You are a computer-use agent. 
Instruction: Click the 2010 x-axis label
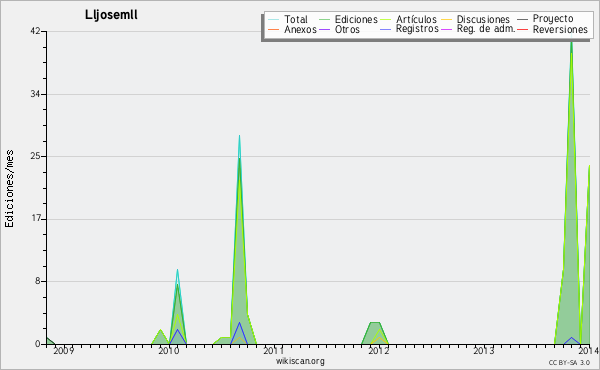tap(169, 350)
